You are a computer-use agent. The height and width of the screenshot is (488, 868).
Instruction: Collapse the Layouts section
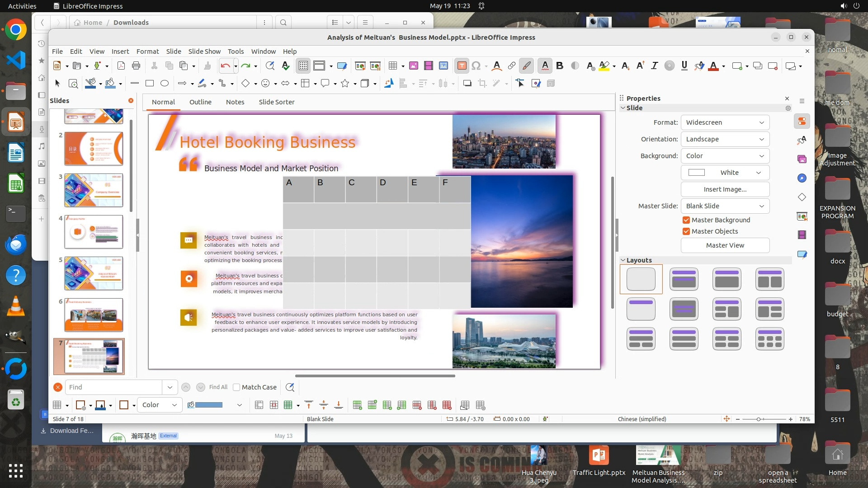(x=623, y=260)
